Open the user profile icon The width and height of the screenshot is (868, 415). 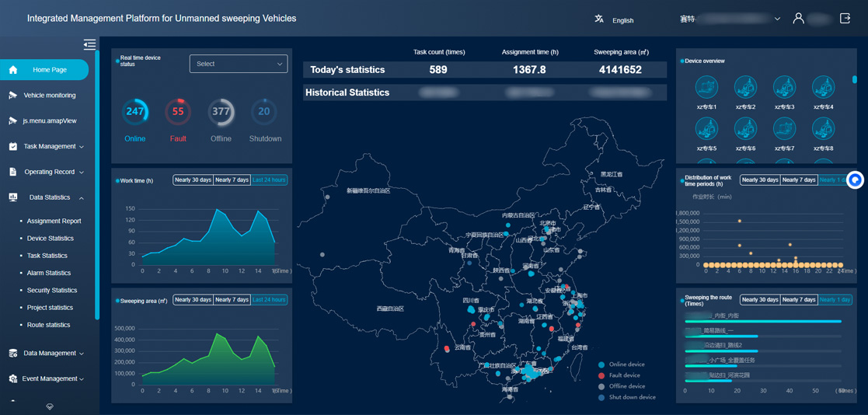click(x=798, y=19)
